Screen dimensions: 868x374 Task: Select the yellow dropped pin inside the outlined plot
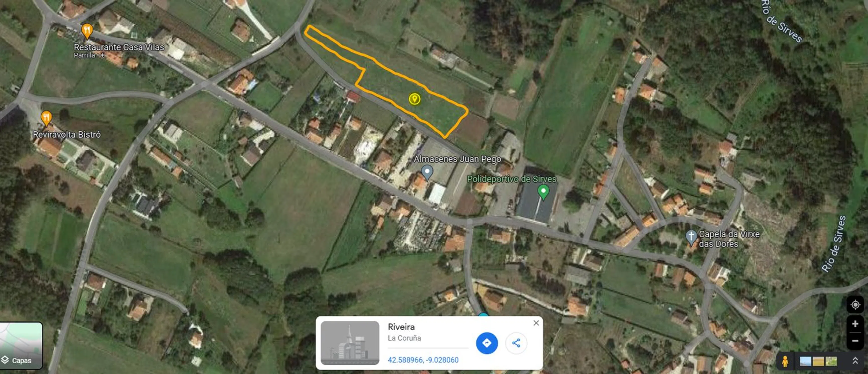click(415, 99)
